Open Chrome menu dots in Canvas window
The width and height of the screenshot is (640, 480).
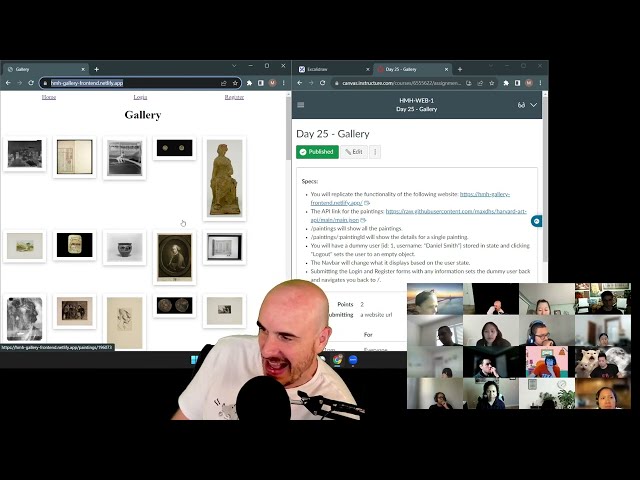(540, 83)
